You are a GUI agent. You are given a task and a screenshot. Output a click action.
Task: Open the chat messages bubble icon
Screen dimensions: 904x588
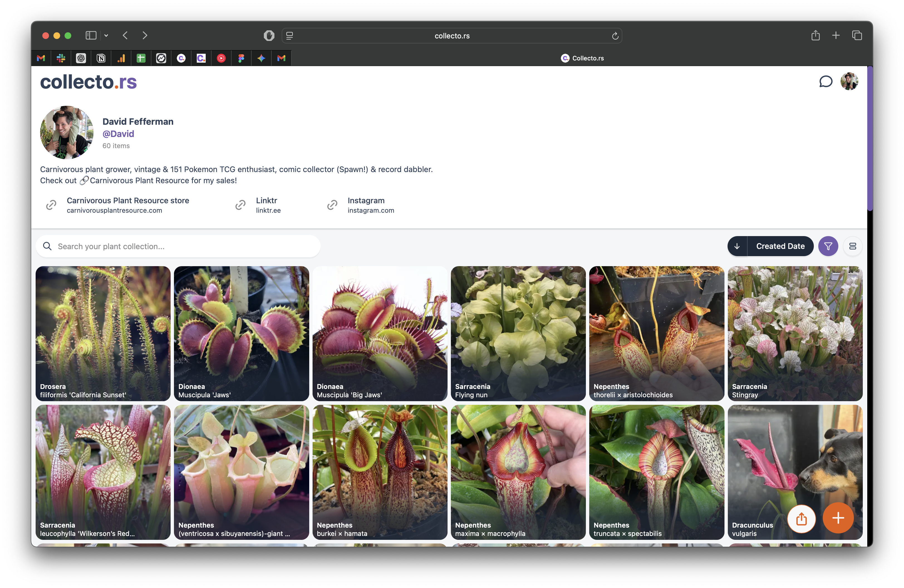pyautogui.click(x=826, y=81)
